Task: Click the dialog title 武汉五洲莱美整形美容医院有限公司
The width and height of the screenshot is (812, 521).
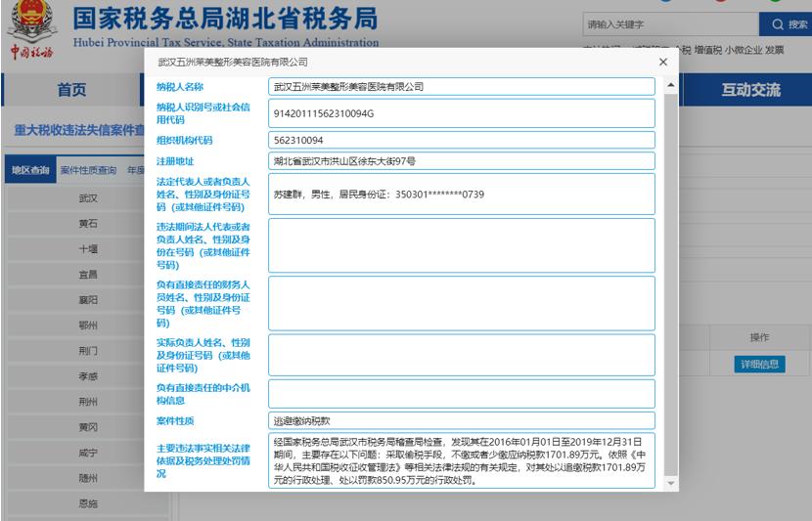Action: [233, 63]
